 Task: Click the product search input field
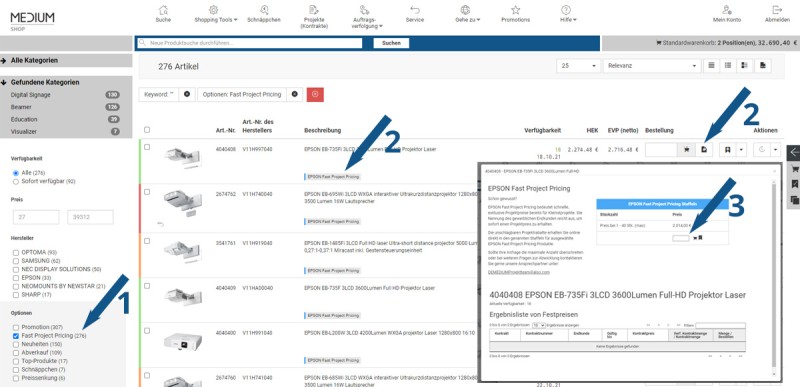pos(249,43)
